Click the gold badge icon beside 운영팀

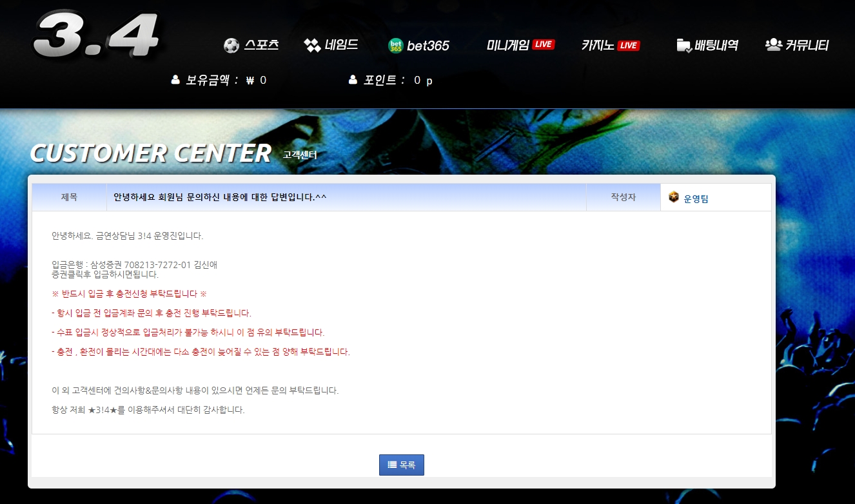(674, 197)
